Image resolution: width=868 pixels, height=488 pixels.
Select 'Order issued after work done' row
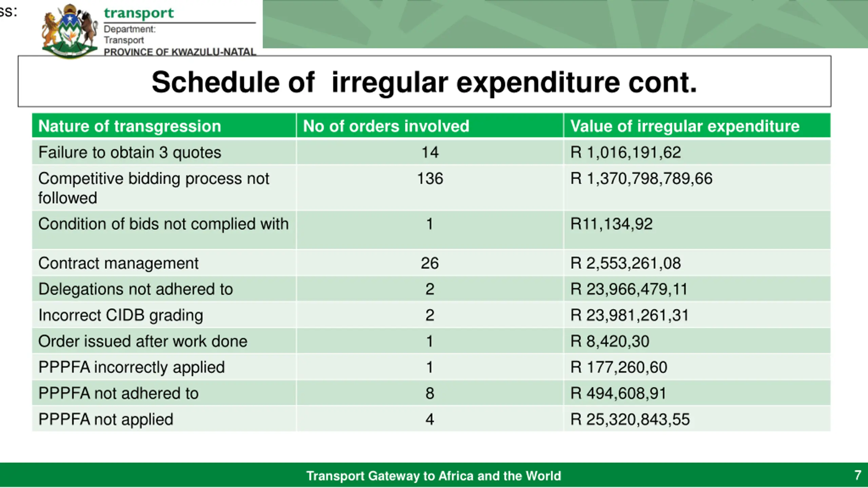tap(431, 341)
